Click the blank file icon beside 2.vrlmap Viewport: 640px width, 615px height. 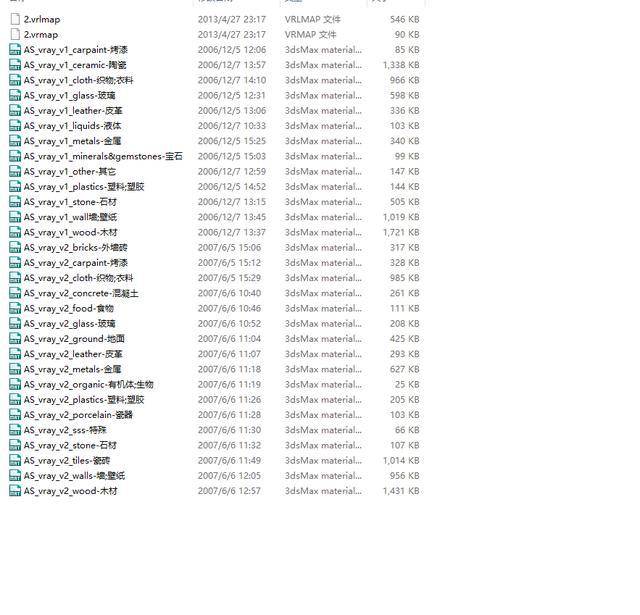[15, 19]
